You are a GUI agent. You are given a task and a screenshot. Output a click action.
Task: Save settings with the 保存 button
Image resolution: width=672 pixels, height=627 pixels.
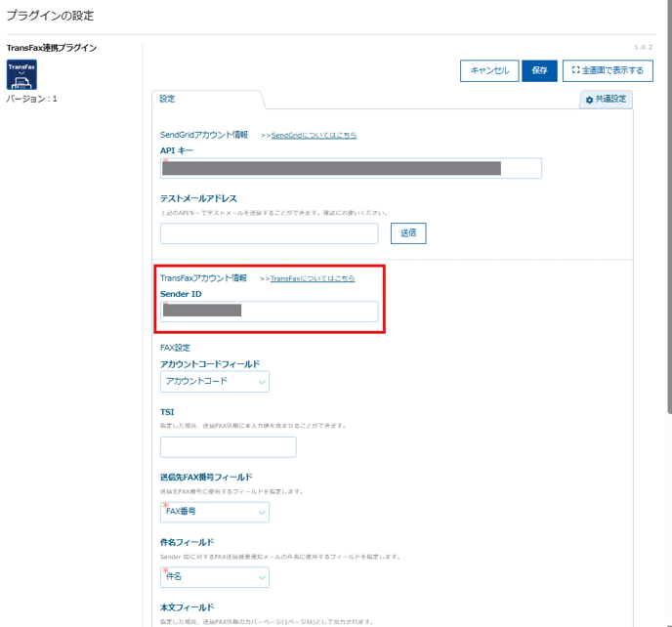(539, 70)
